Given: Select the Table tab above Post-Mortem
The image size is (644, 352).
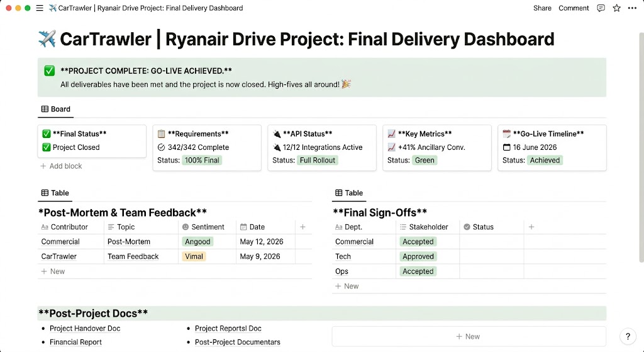Looking at the screenshot, I should click(55, 193).
